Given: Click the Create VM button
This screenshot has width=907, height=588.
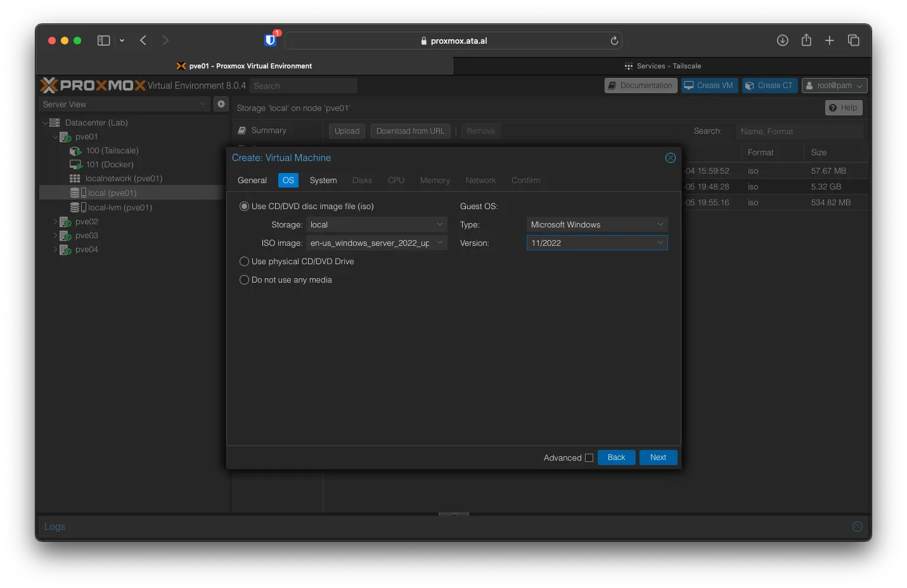Looking at the screenshot, I should 709,86.
